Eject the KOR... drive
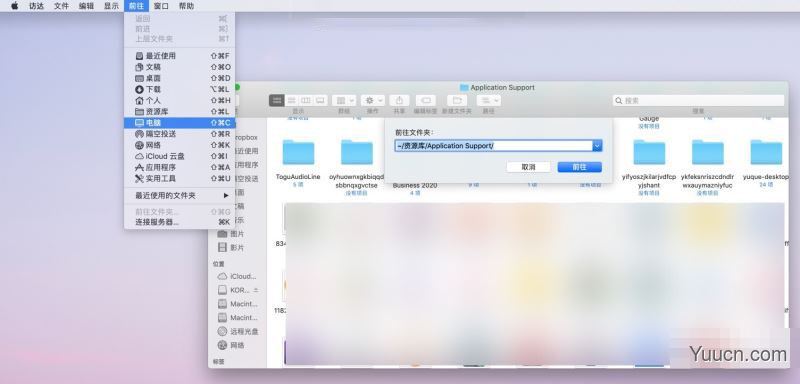Image resolution: width=800 pixels, height=384 pixels. 256,290
